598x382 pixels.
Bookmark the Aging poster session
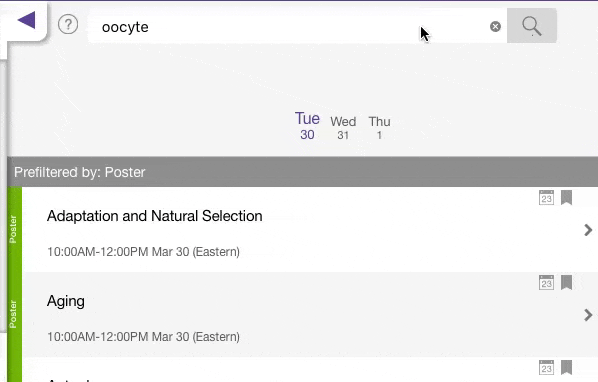pyautogui.click(x=566, y=282)
